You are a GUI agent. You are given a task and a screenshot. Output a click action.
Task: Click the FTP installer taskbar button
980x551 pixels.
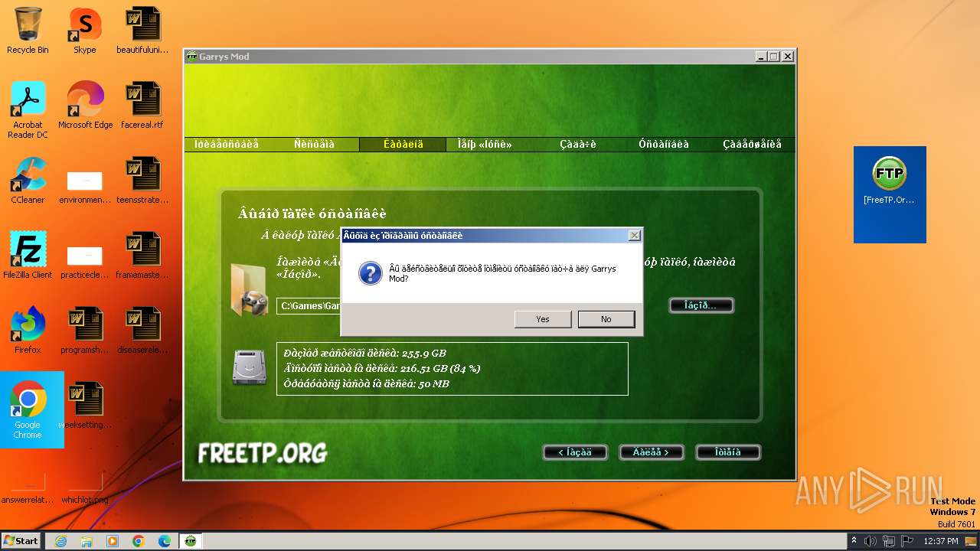(191, 541)
